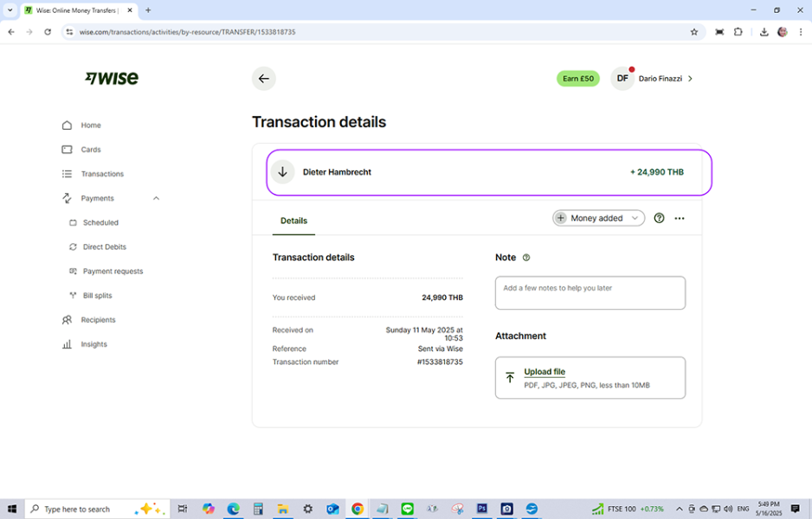Viewport: 812px width, 519px height.
Task: Open Direct Debits
Action: (x=105, y=247)
